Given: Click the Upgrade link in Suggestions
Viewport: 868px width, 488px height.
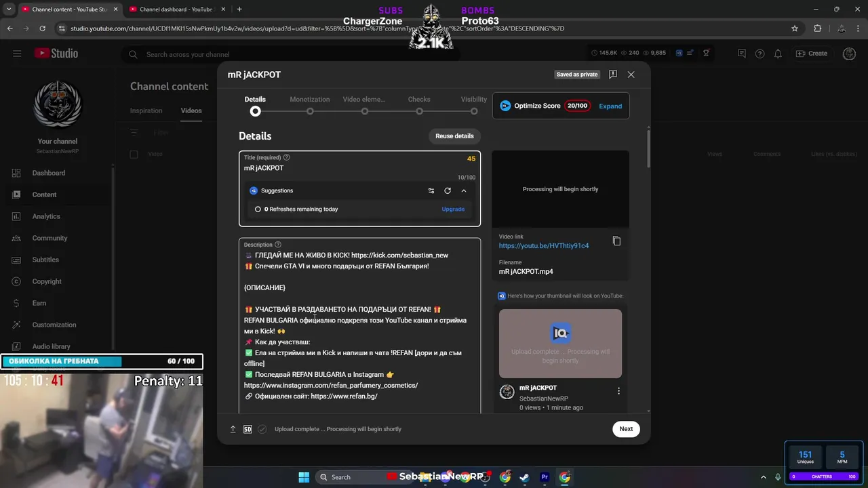Looking at the screenshot, I should [x=453, y=209].
